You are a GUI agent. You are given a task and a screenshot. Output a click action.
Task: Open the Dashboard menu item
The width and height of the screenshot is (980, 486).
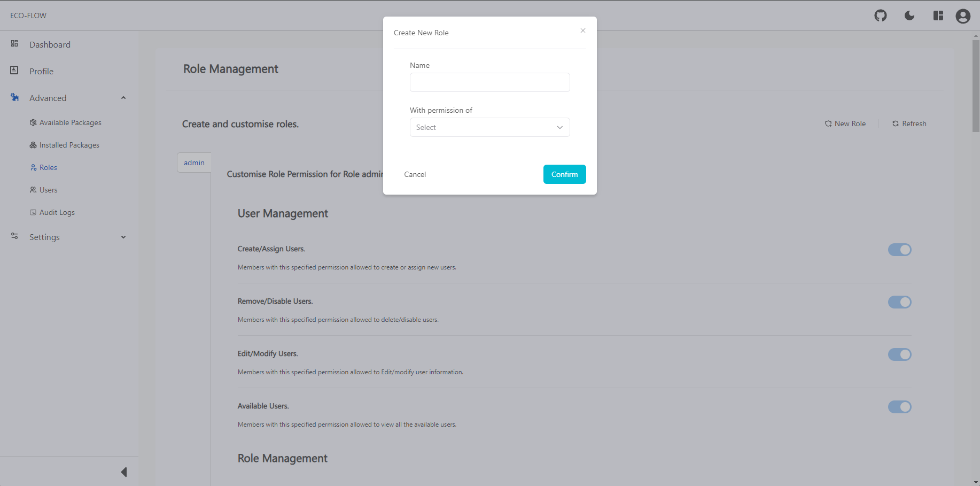pos(50,44)
